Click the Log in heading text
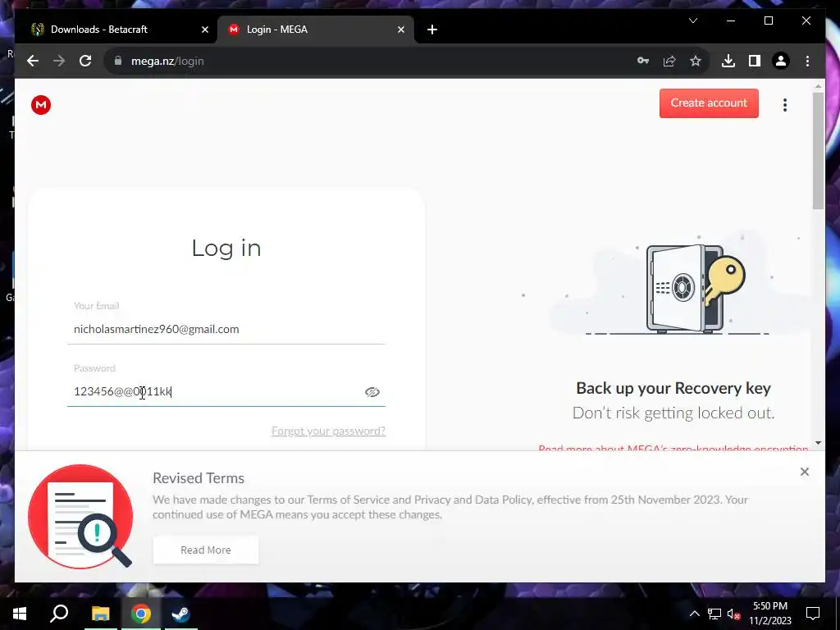 226,248
